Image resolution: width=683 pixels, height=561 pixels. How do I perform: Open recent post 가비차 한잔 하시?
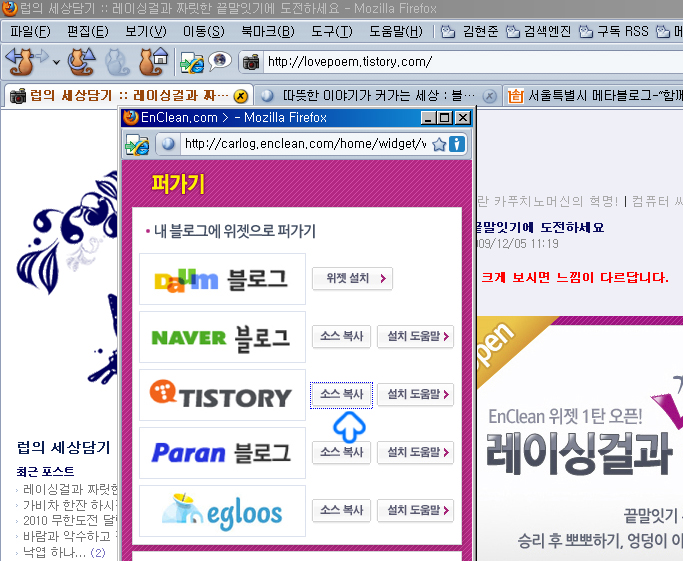[x=70, y=505]
